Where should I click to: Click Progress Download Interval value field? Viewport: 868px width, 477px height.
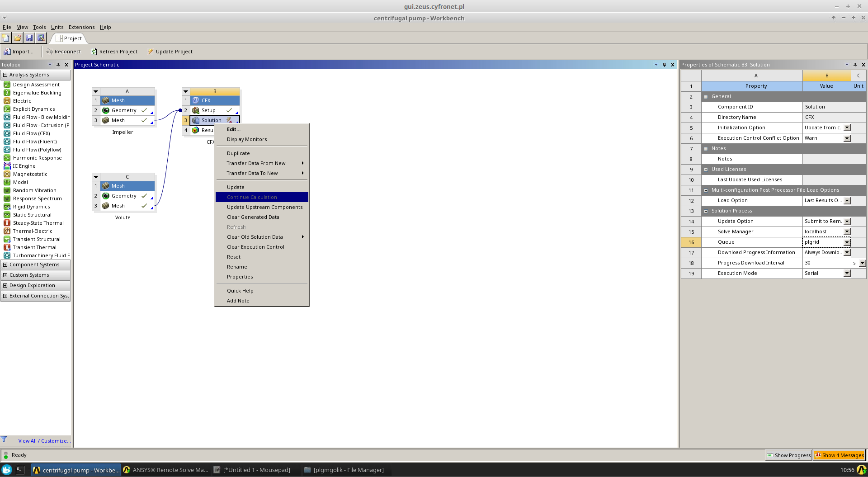point(826,263)
